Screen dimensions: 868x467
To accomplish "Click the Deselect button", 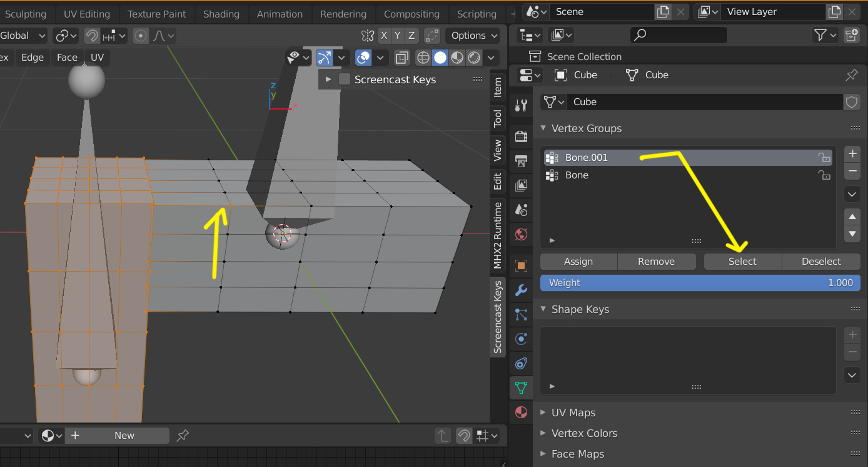I will coord(821,262).
